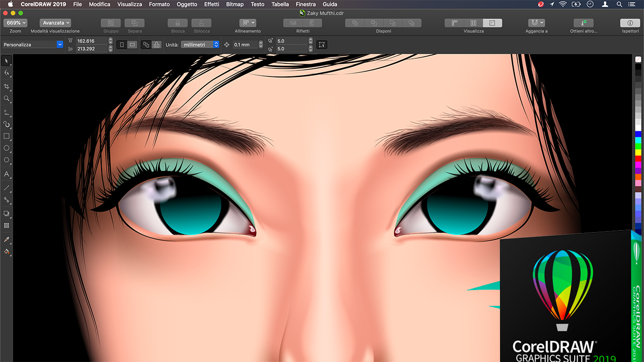This screenshot has height=362, width=644.
Task: Click the page height stepper arrows
Action: [110, 49]
